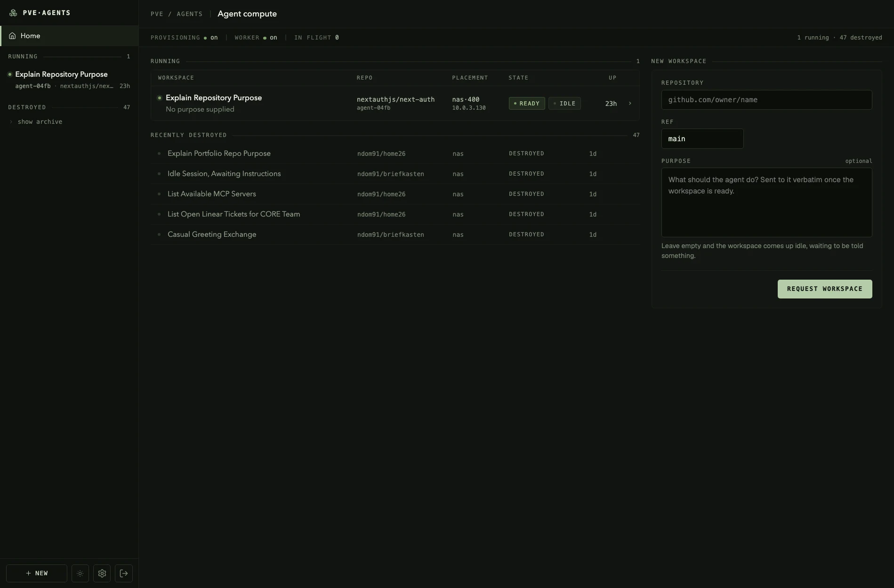Open the Home sidebar item
Viewport: 894px width, 588px height.
click(69, 36)
